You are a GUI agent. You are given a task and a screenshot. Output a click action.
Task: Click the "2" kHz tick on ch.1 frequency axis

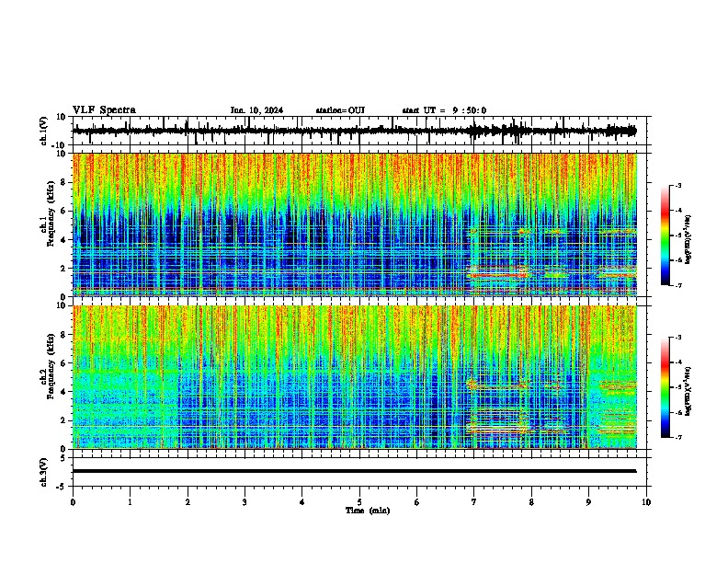point(64,269)
